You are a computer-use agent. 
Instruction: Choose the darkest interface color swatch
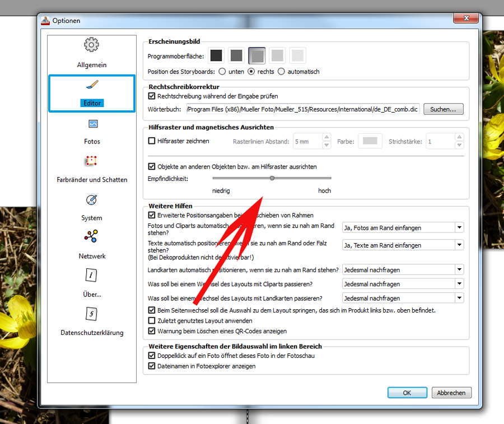coord(216,55)
